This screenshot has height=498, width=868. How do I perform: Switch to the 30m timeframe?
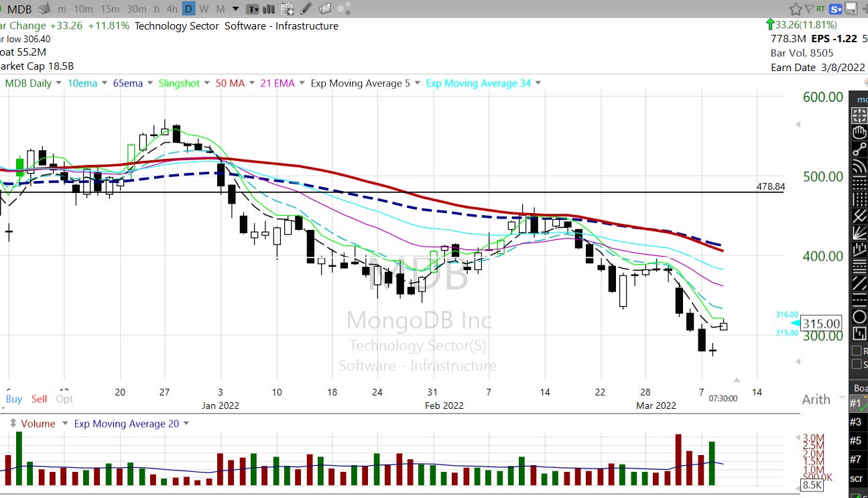[x=137, y=9]
